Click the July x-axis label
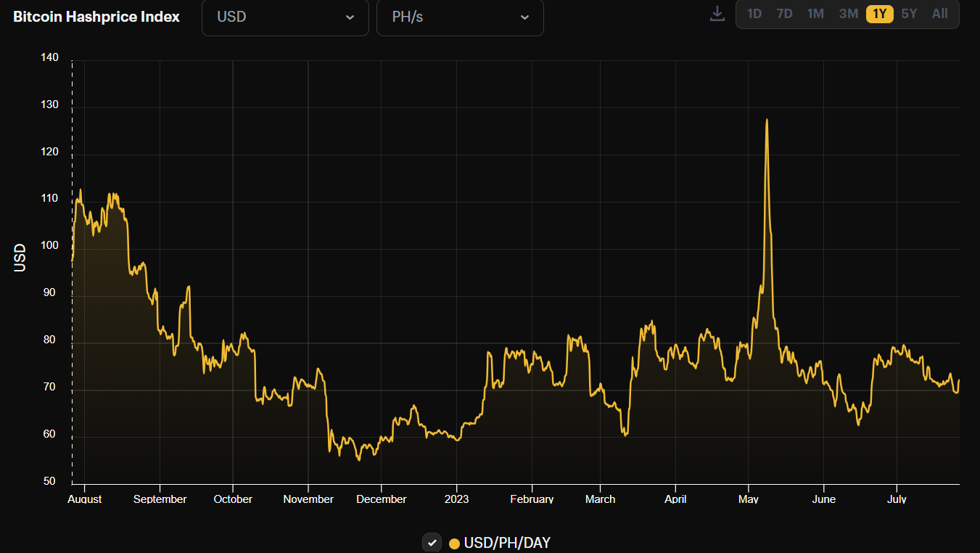This screenshot has width=980, height=553. (897, 499)
